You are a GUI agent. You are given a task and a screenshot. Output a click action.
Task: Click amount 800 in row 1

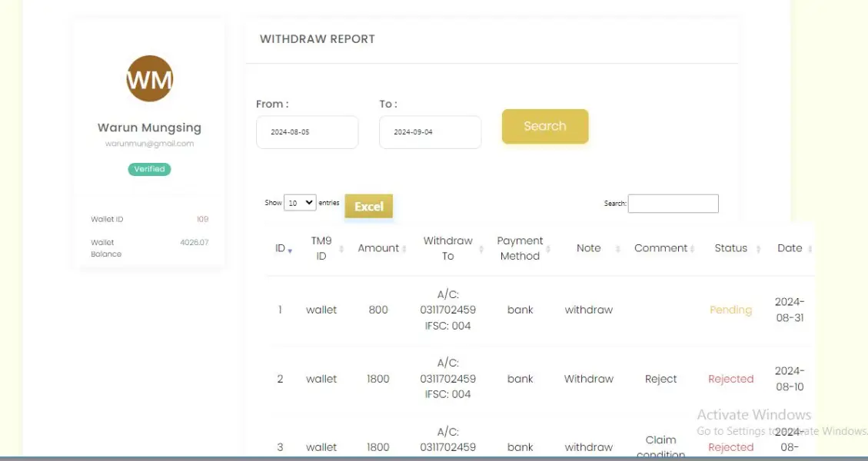378,310
